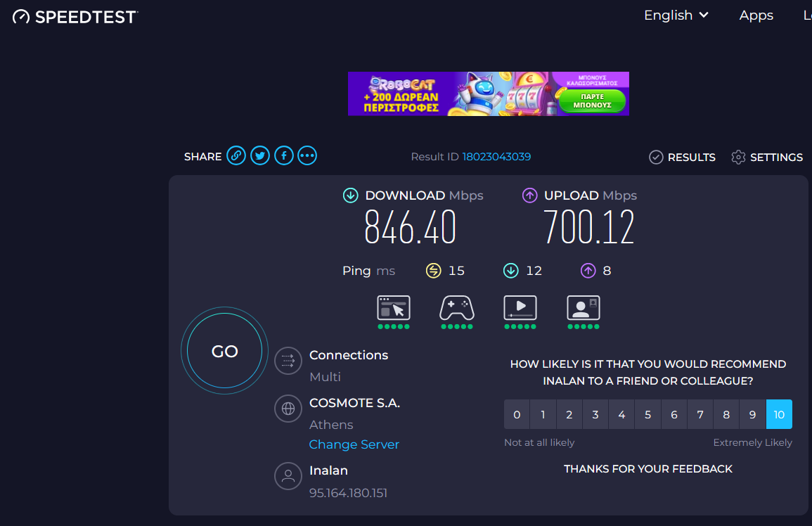812x526 pixels.
Task: Click the idle ping latency icon
Action: pos(434,271)
